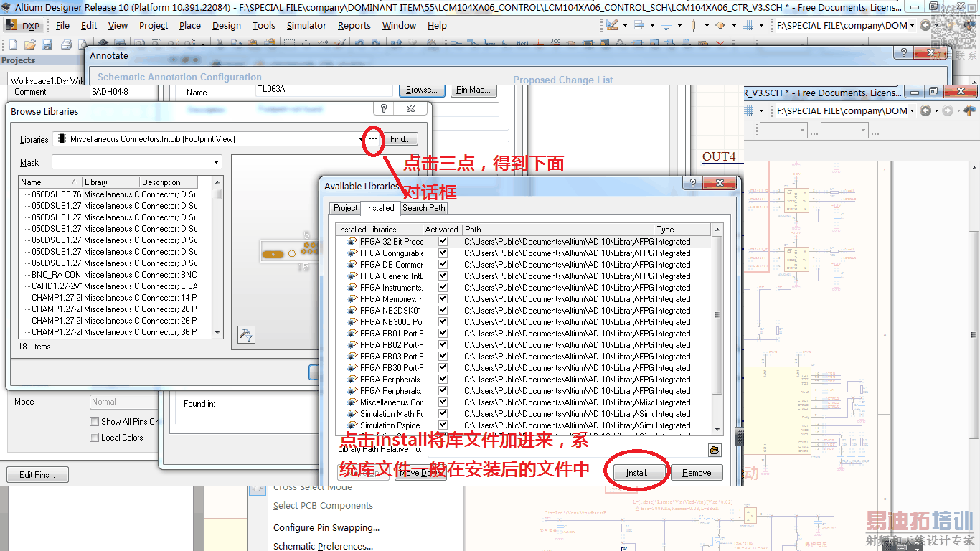Click the Library Path Relative To input field
Viewport: 980px width, 551px height.
point(567,450)
